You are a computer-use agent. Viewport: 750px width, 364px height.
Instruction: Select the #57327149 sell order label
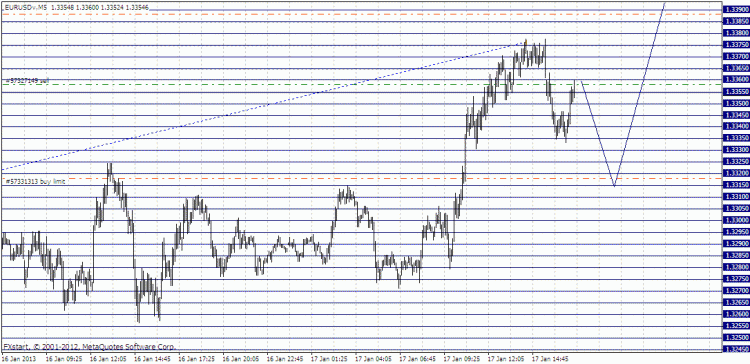point(28,81)
